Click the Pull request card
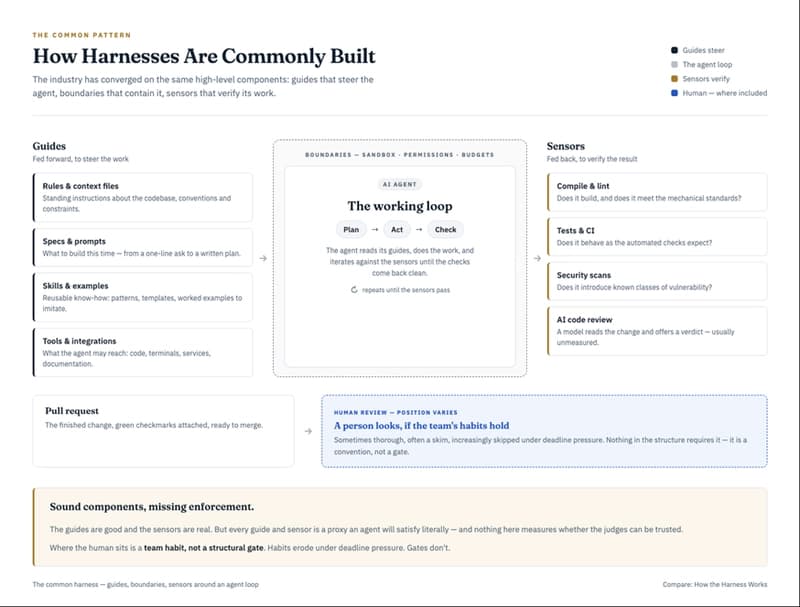The height and width of the screenshot is (607, 800). 163,431
